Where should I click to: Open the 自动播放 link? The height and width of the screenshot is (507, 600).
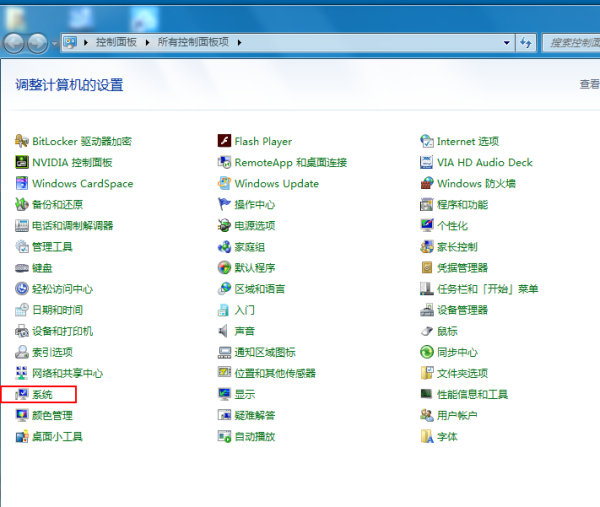pos(255,436)
